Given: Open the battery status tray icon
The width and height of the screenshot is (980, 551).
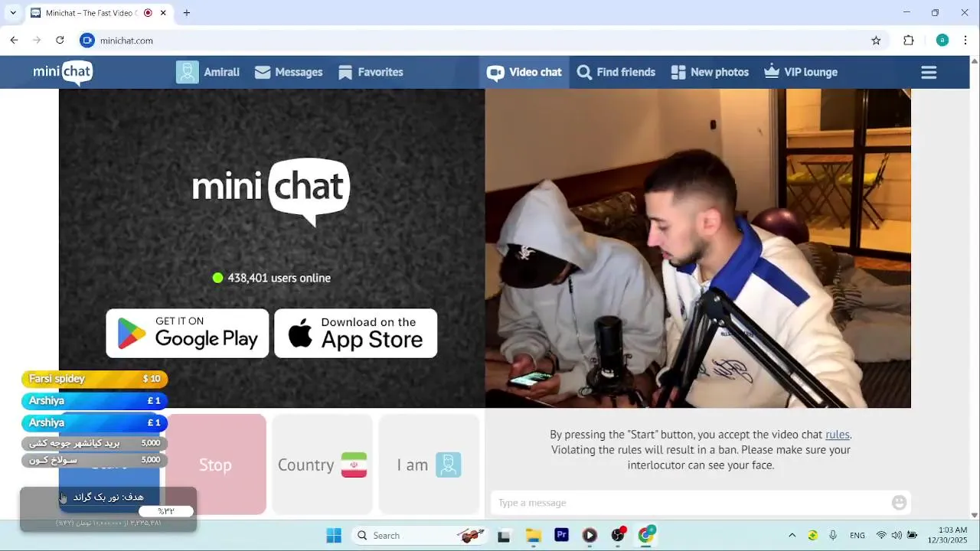Looking at the screenshot, I should pyautogui.click(x=913, y=536).
